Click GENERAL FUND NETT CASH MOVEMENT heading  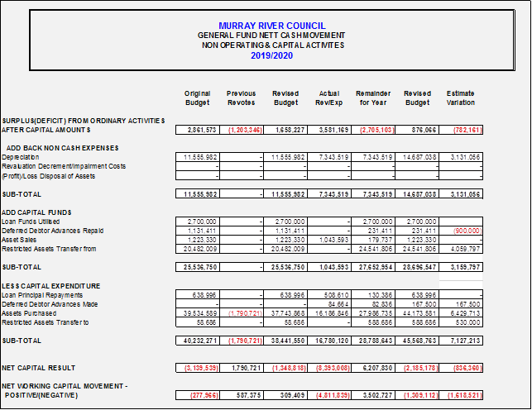(271, 36)
